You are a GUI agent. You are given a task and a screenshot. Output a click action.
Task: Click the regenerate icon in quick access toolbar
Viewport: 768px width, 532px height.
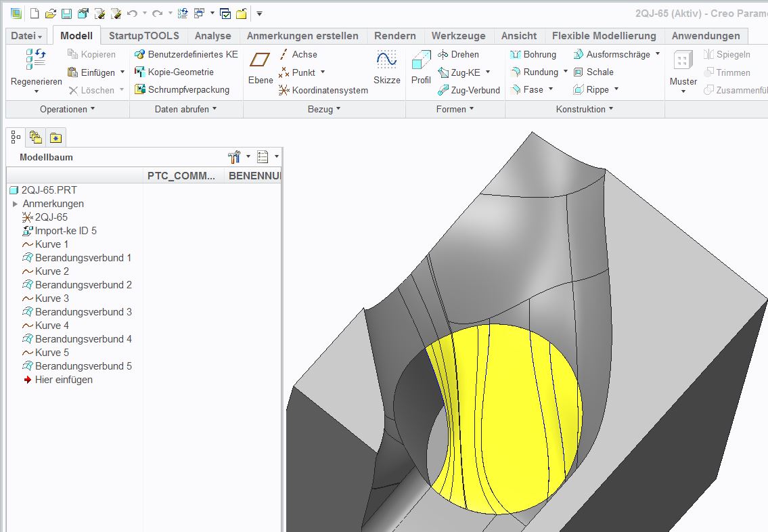[183, 14]
